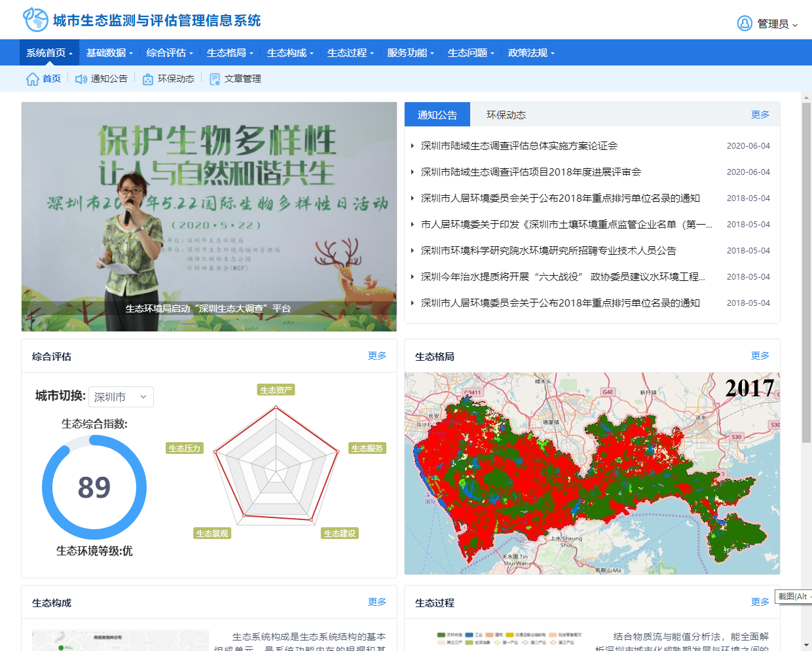812x651 pixels.
Task: Click the scrollbar down arrow
Action: (x=806, y=645)
